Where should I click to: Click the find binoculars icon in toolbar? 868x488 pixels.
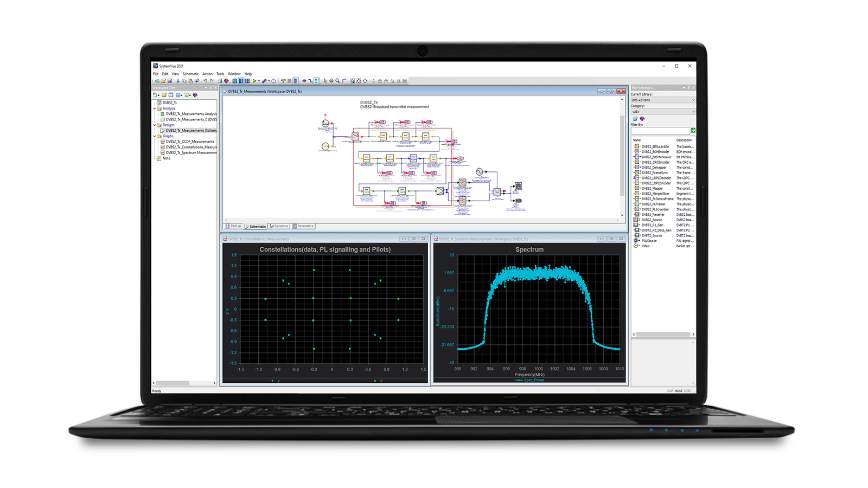197,81
